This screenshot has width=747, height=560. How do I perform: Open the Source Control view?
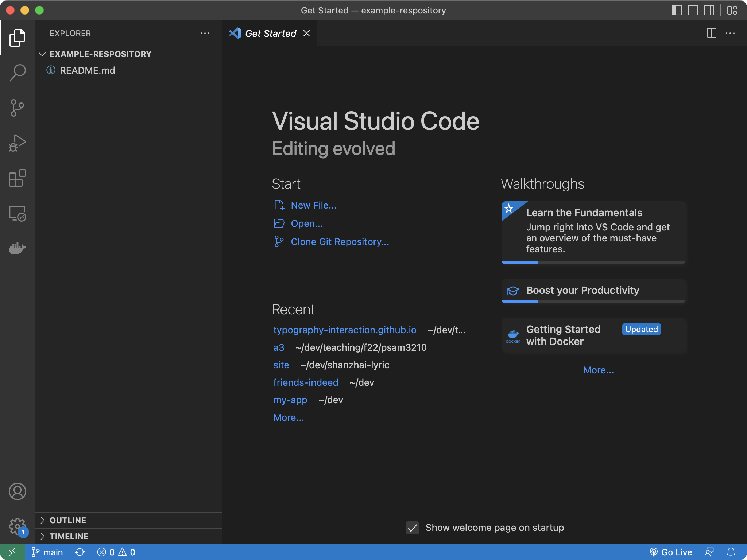click(17, 108)
